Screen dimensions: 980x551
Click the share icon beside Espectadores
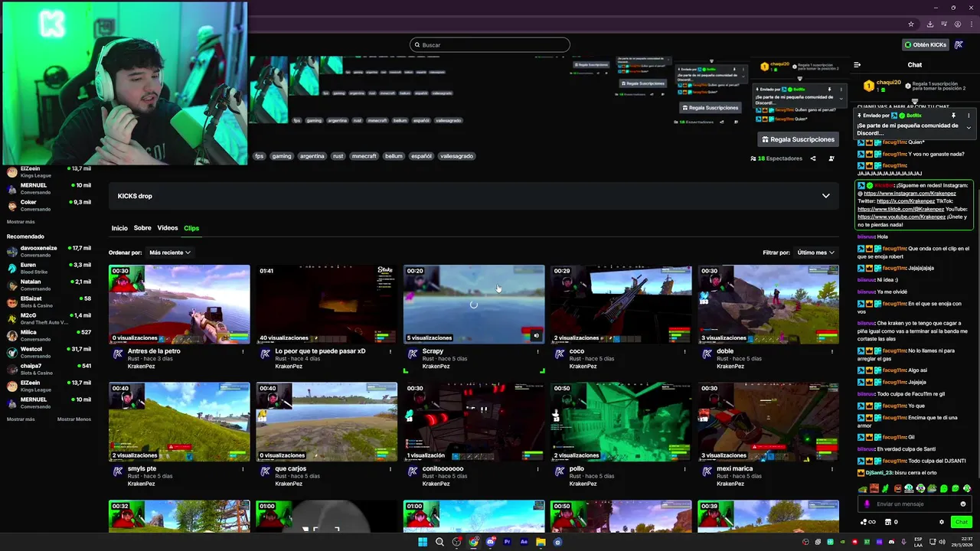tap(813, 158)
